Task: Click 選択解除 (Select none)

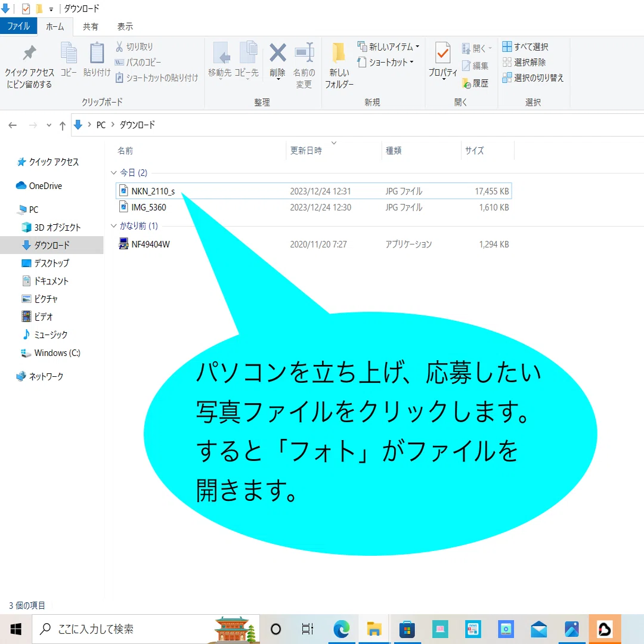Action: 524,63
